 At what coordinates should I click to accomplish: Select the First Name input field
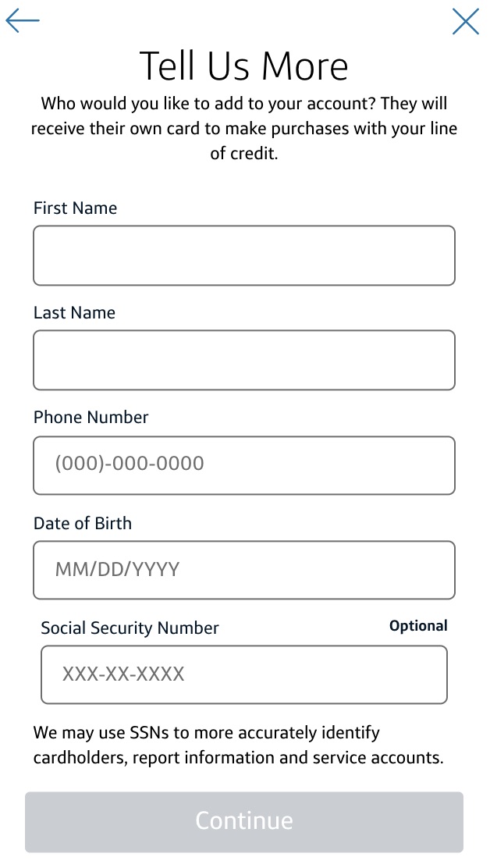[x=244, y=255]
